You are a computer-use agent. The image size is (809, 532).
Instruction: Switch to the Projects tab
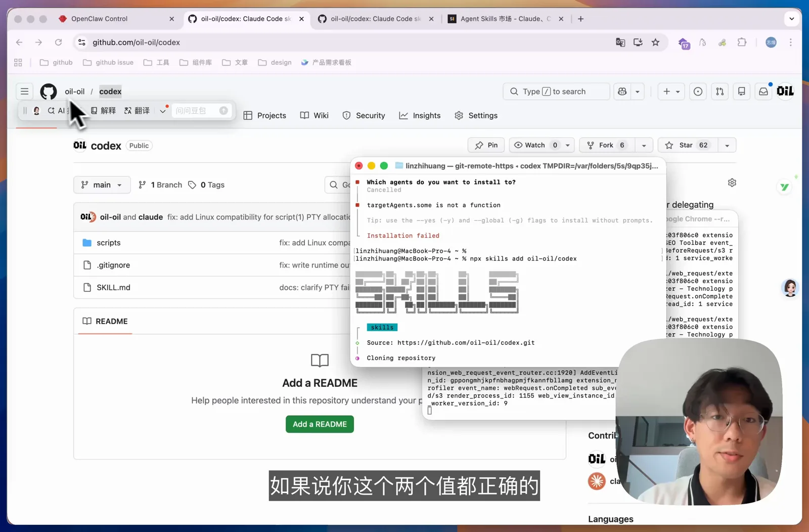[265, 115]
